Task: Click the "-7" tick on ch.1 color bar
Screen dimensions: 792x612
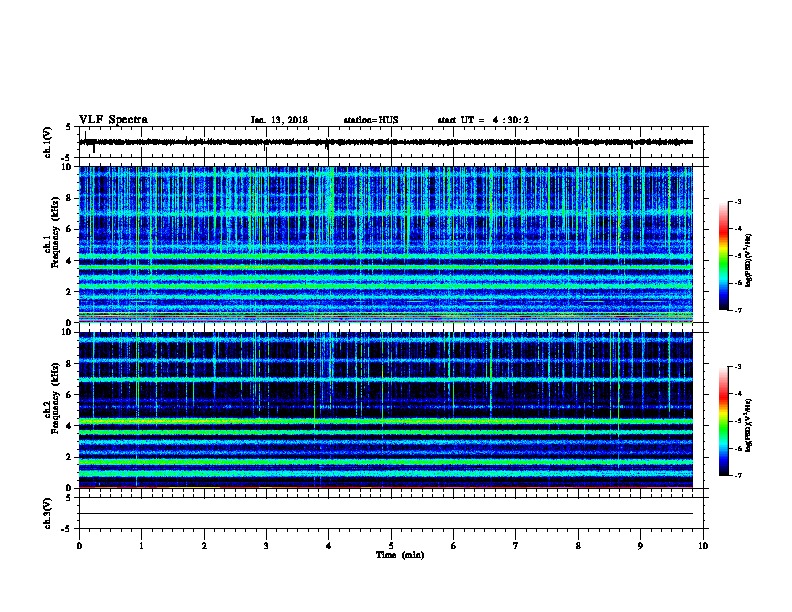Action: pos(738,310)
